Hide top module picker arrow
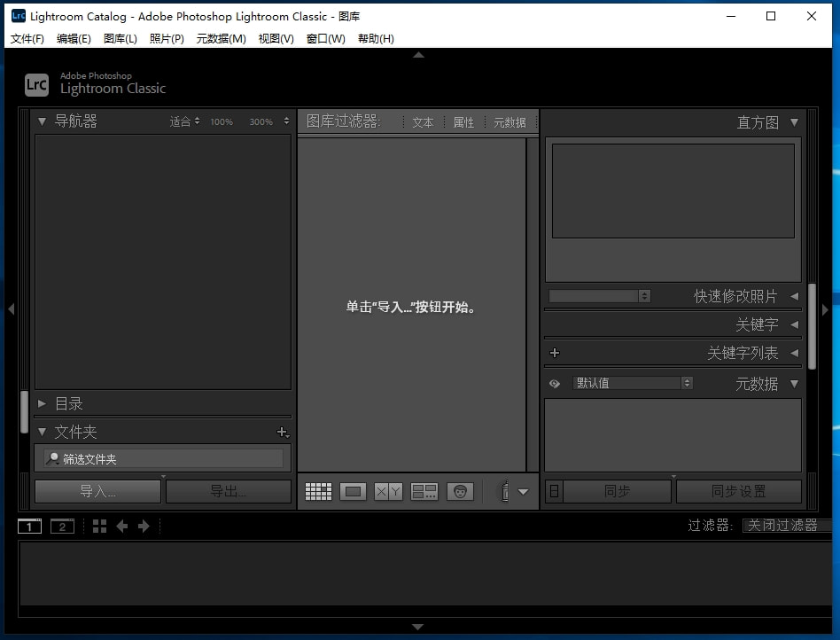This screenshot has width=840, height=640. point(419,55)
